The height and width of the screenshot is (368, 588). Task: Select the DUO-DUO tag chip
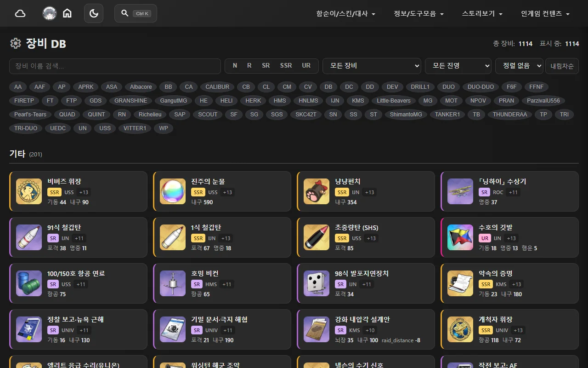(x=481, y=87)
